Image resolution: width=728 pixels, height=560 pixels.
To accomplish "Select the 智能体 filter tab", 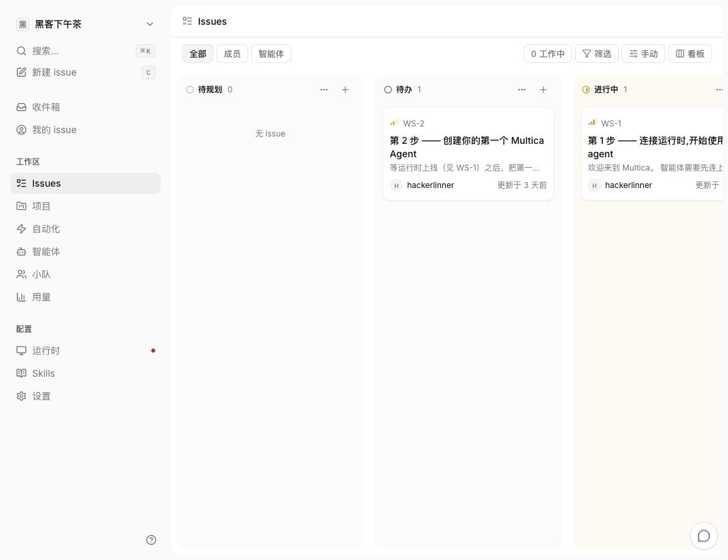I will click(x=271, y=54).
